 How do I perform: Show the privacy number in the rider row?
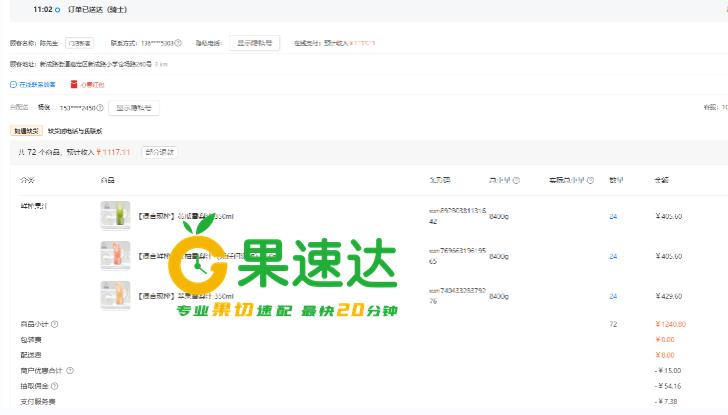(134, 108)
